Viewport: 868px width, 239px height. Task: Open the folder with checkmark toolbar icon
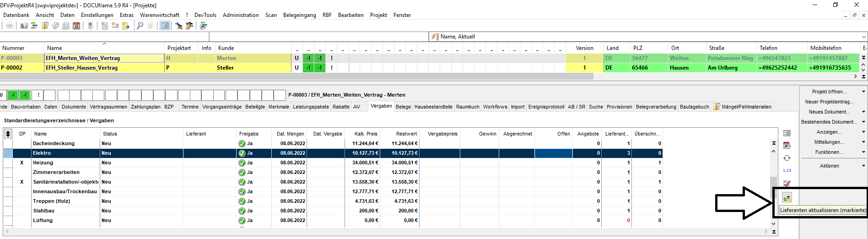45,26
